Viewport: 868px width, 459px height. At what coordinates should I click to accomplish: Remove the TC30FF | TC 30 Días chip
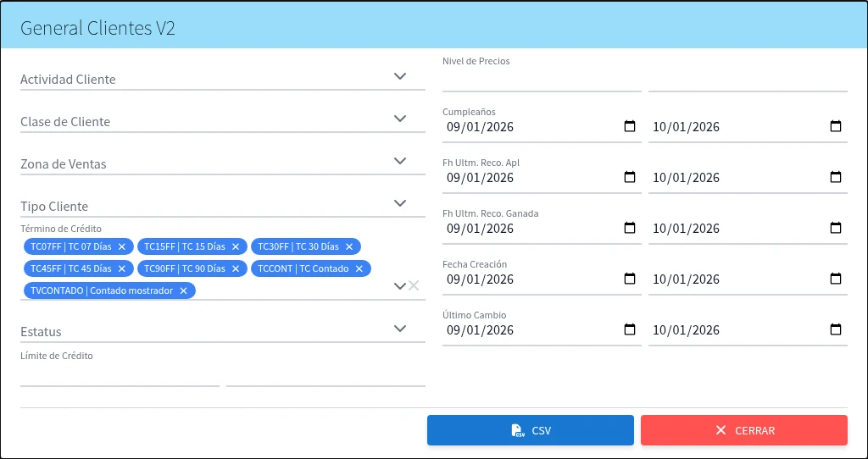tap(348, 246)
